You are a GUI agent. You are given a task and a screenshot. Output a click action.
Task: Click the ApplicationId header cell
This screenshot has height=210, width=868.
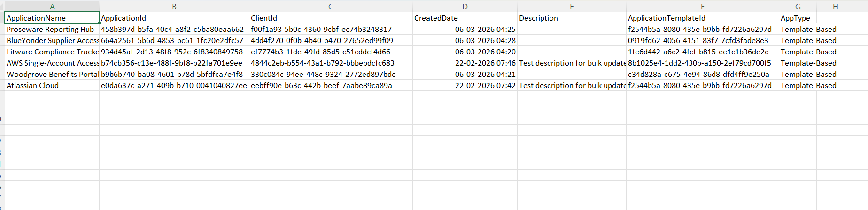coord(174,18)
